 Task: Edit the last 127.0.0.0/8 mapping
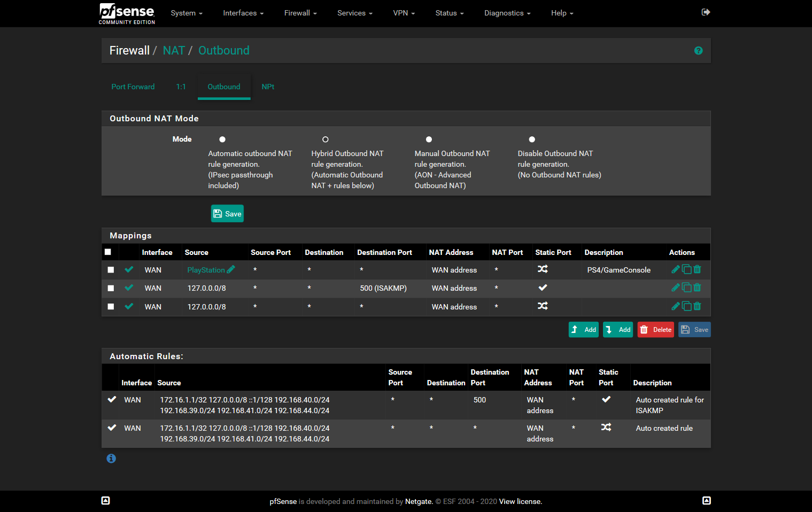(x=676, y=306)
